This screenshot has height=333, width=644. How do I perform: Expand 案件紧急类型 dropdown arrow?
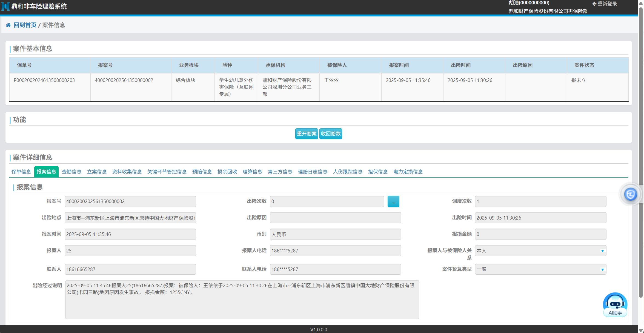(x=602, y=269)
